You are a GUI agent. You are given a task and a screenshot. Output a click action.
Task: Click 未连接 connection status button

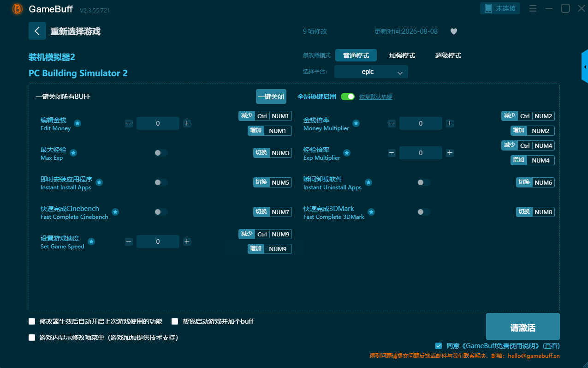(500, 8)
